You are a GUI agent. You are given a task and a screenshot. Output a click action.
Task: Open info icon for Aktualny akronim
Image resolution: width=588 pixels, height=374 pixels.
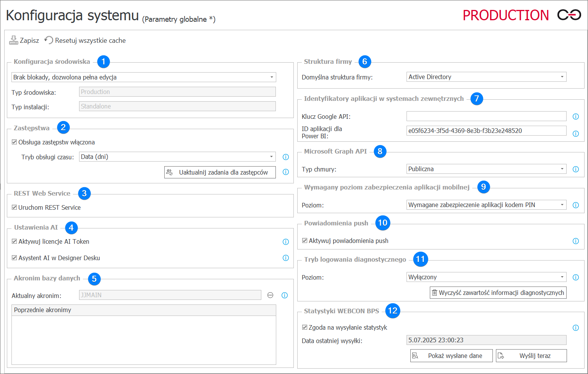point(284,295)
